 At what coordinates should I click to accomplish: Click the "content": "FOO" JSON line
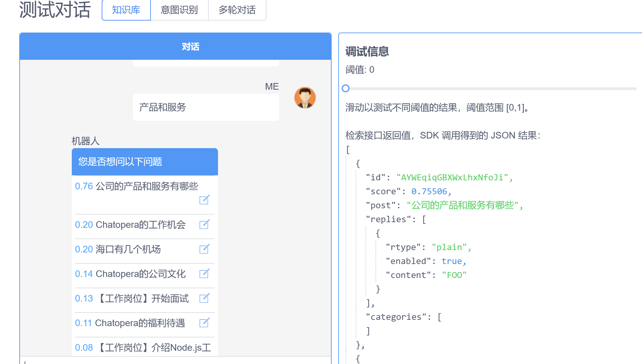(x=426, y=275)
